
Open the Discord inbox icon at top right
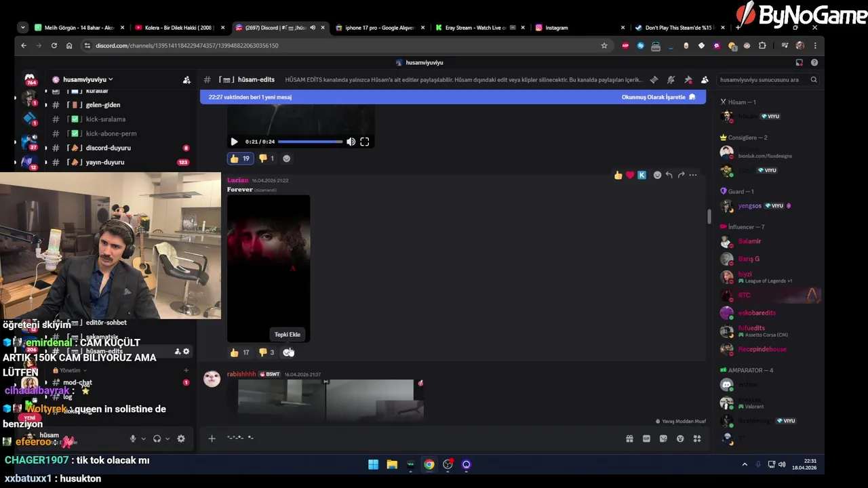pos(800,62)
